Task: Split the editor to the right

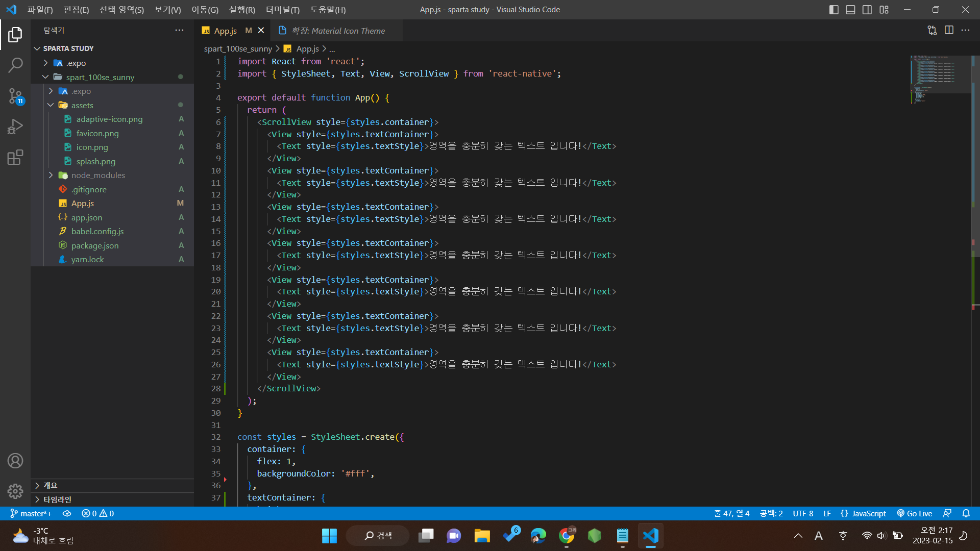Action: coord(949,31)
